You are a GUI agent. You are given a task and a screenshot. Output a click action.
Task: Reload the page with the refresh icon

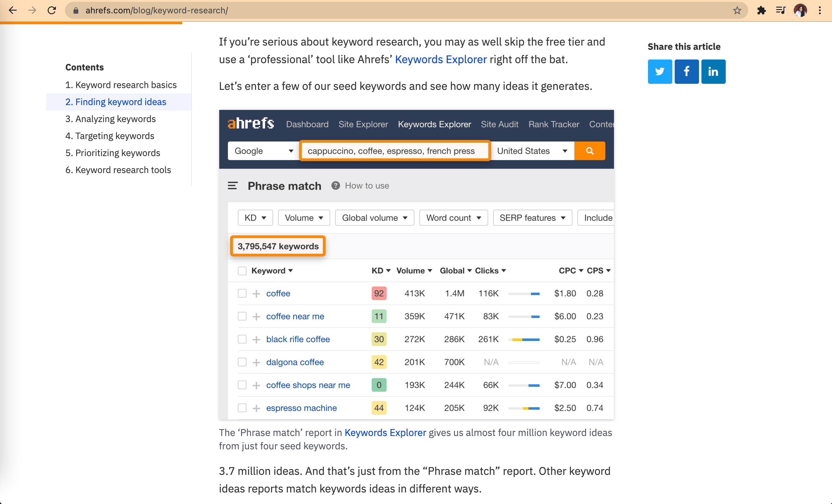click(52, 10)
